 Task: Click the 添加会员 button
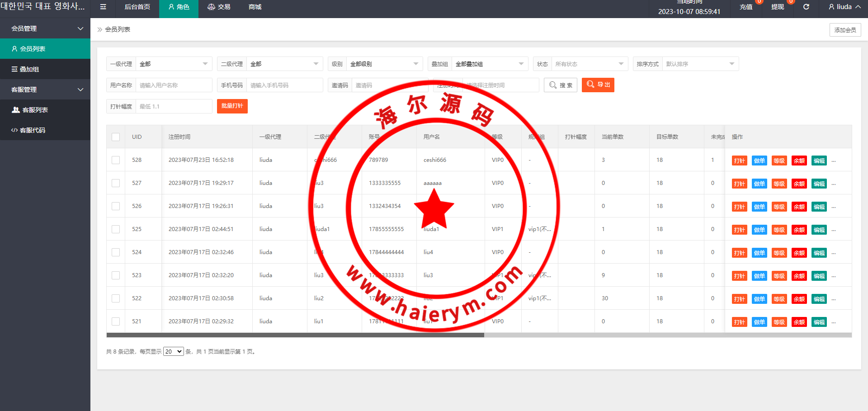(845, 30)
